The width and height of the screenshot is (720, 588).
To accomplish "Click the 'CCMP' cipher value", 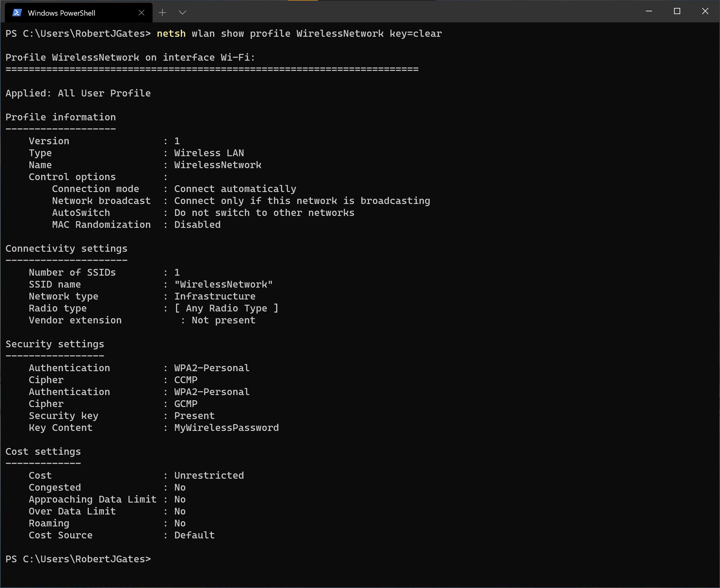I will pyautogui.click(x=186, y=380).
